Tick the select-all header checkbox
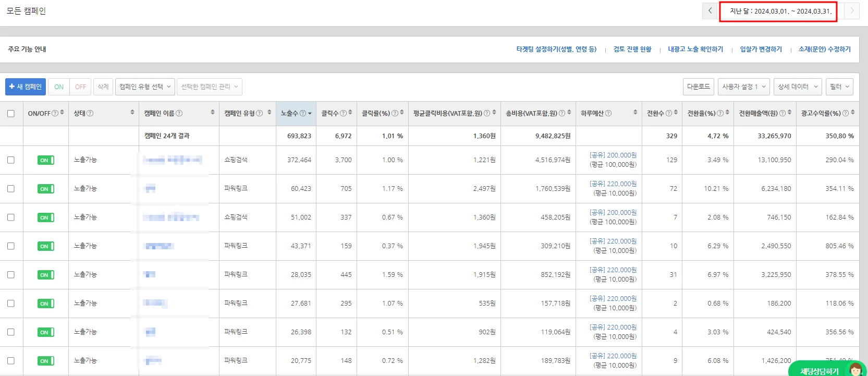The width and height of the screenshot is (868, 376). [x=11, y=114]
